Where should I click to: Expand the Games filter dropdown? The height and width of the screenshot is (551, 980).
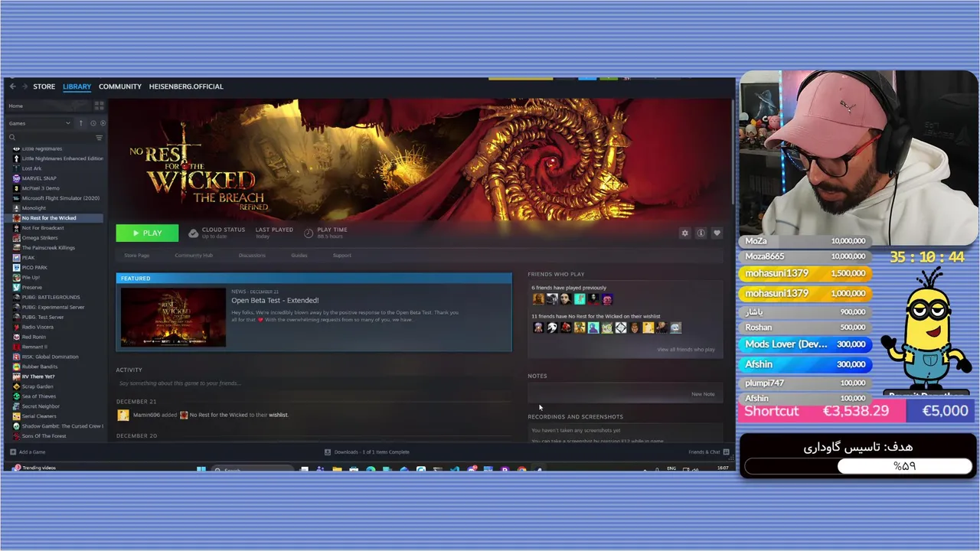point(40,123)
